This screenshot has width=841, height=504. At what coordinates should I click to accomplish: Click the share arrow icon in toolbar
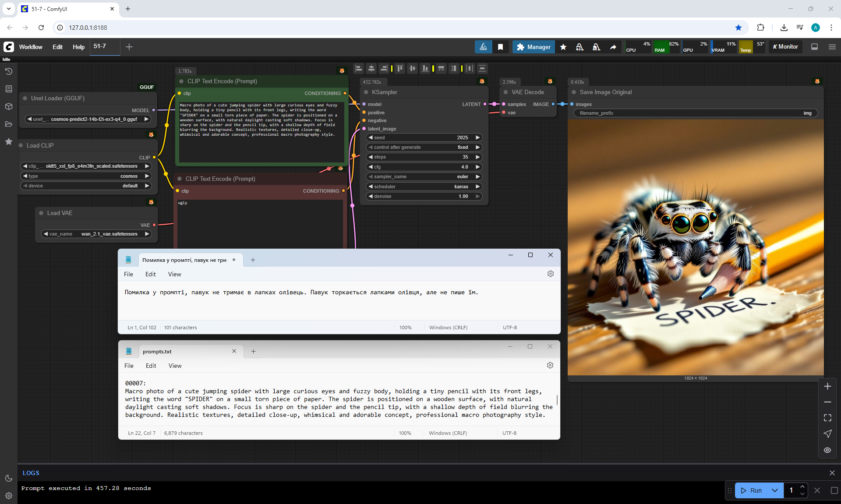(x=613, y=47)
